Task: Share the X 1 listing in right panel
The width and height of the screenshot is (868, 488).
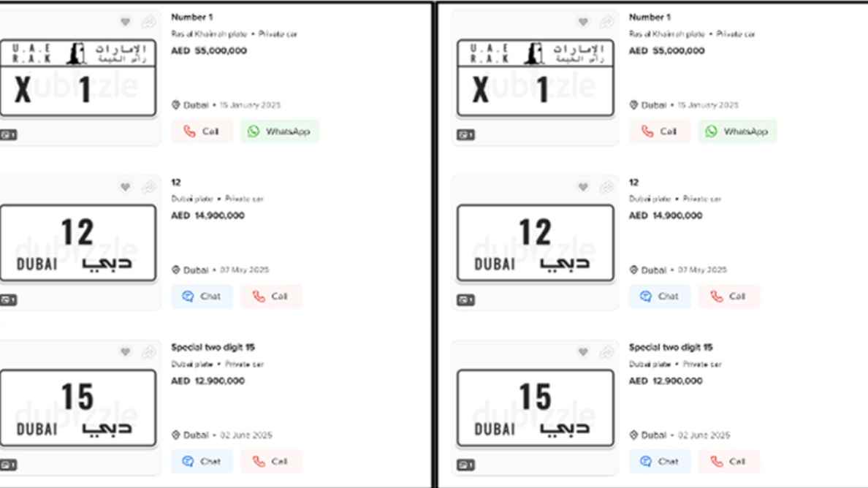Action: pos(606,22)
